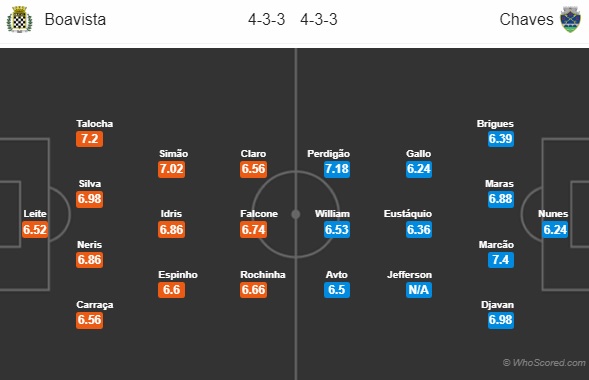This screenshot has height=380, width=589.
Task: Click player name Falcone
Action: pyautogui.click(x=259, y=214)
